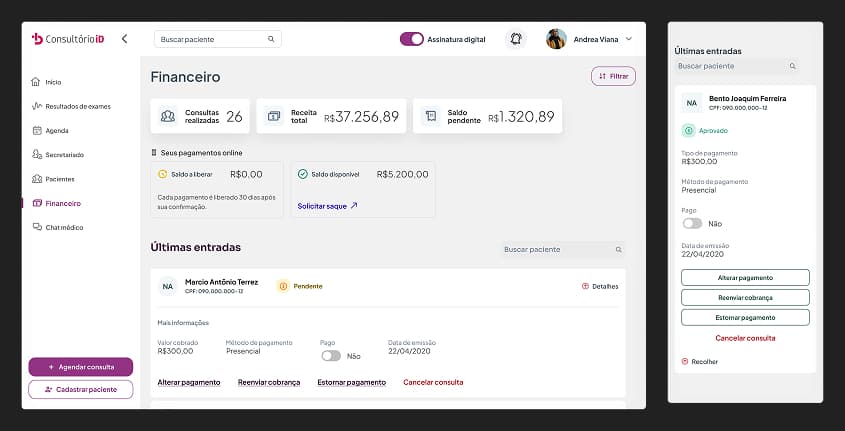
Task: Collapse the sidebar with the left chevron
Action: pos(124,39)
